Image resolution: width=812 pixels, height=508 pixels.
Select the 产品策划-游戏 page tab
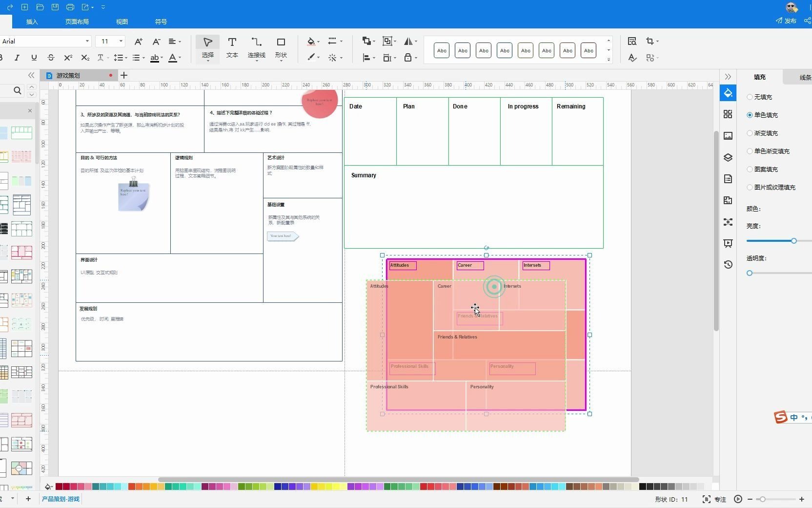[61, 499]
